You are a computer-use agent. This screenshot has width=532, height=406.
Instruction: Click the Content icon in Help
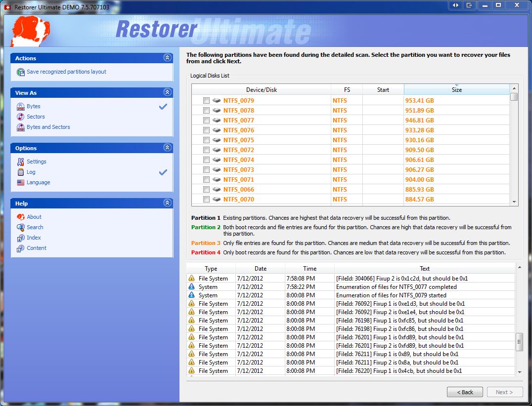pyautogui.click(x=21, y=248)
